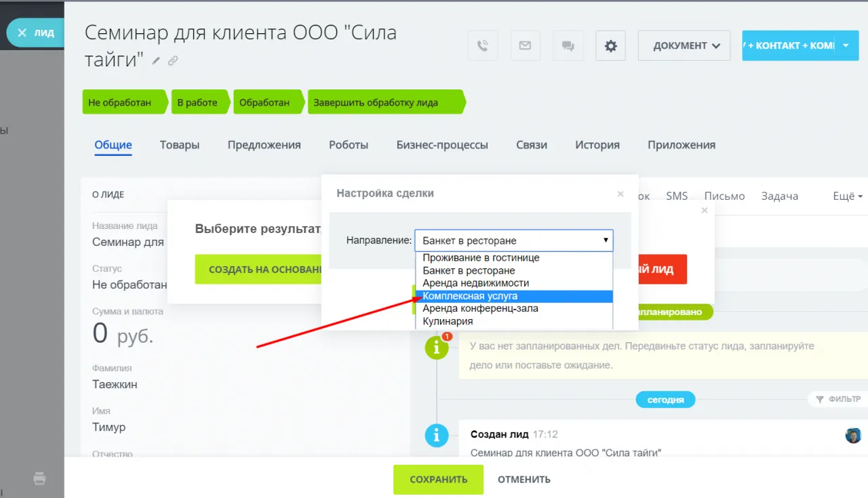868x498 pixels.
Task: Click the printer icon bottom left
Action: 39,478
